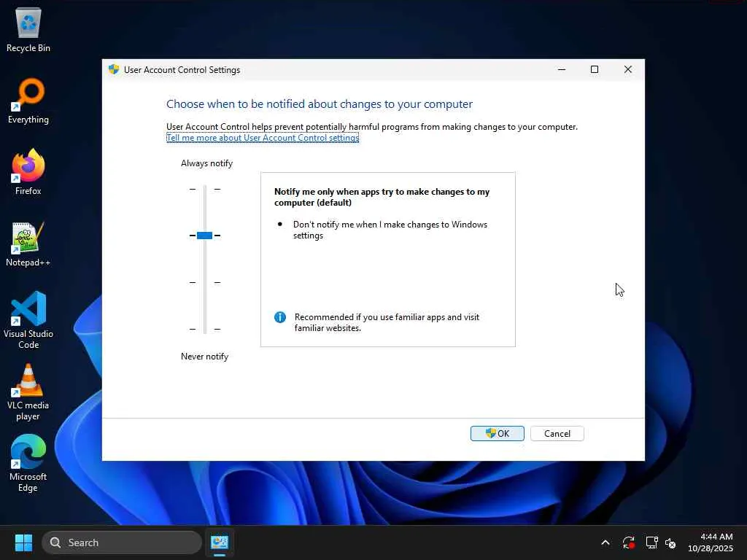Set slider to the Always notify top tick

(205, 189)
